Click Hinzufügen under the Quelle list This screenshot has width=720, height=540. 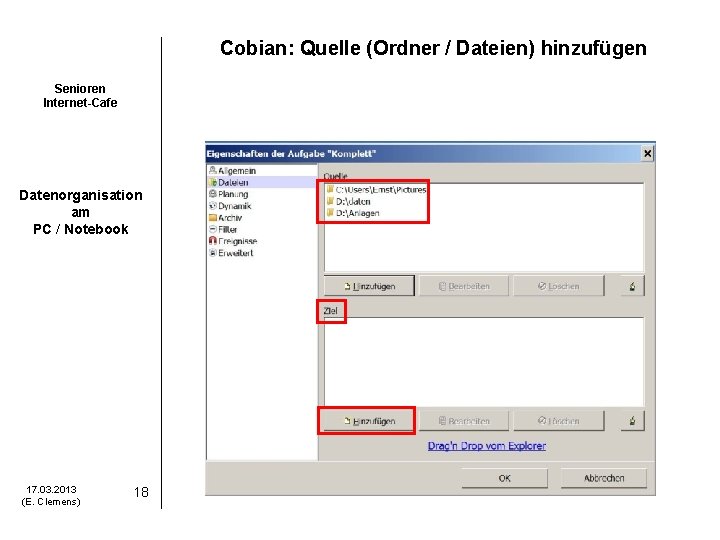pyautogui.click(x=369, y=286)
